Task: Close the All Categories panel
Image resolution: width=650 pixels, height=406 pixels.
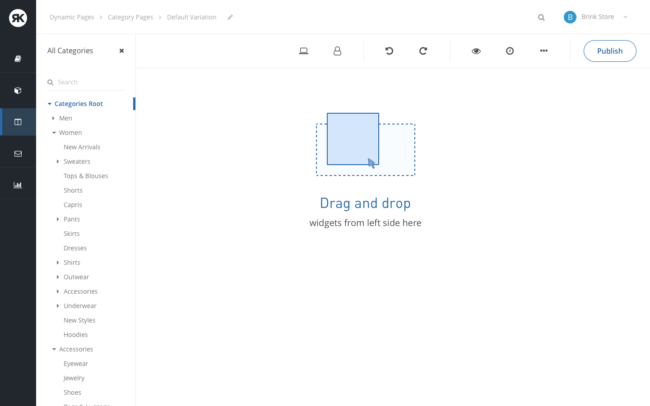Action: pyautogui.click(x=122, y=50)
